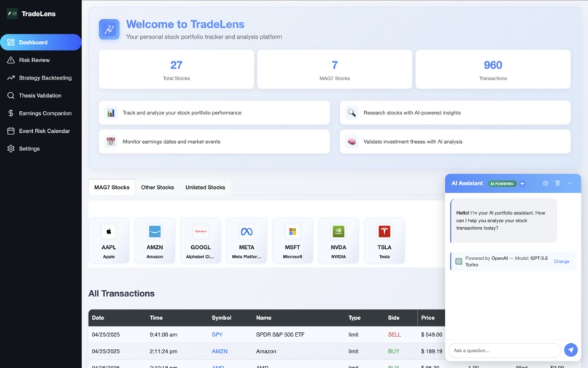Clear chat with trash icon
Image resolution: width=588 pixels, height=368 pixels.
pyautogui.click(x=557, y=183)
